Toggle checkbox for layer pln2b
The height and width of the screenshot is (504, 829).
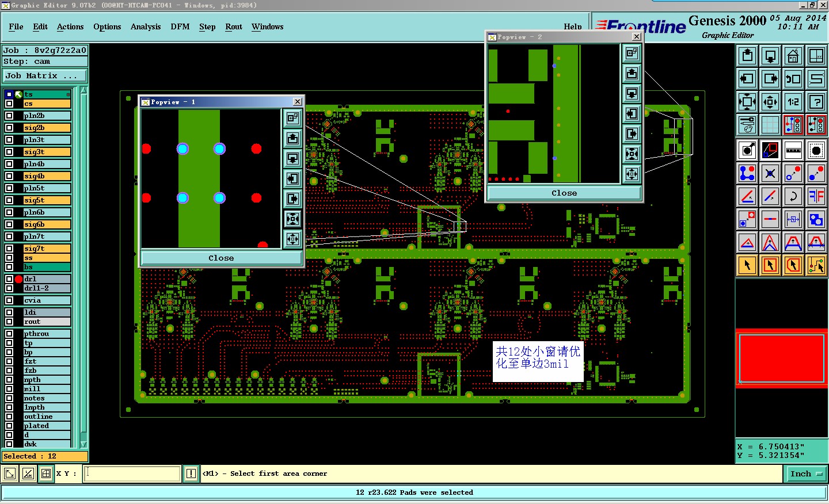click(x=9, y=116)
